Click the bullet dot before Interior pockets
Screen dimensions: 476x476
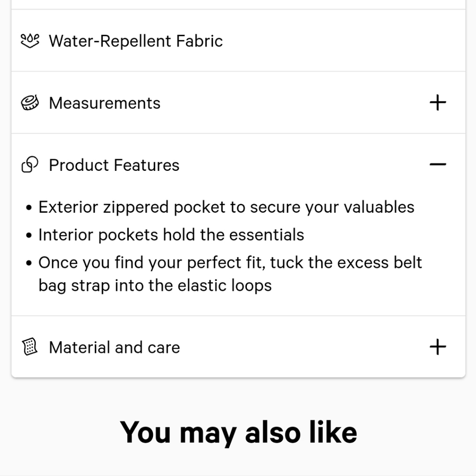[x=29, y=235]
